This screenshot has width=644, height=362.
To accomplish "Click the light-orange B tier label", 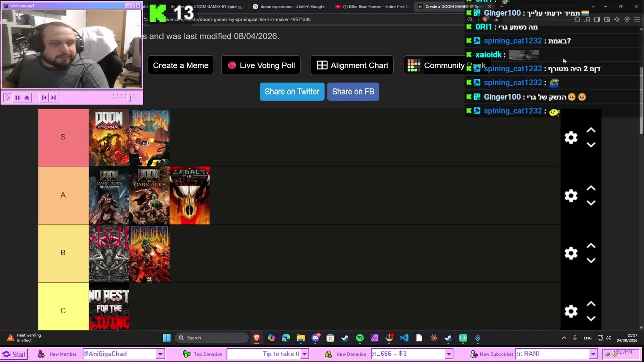I will 63,253.
